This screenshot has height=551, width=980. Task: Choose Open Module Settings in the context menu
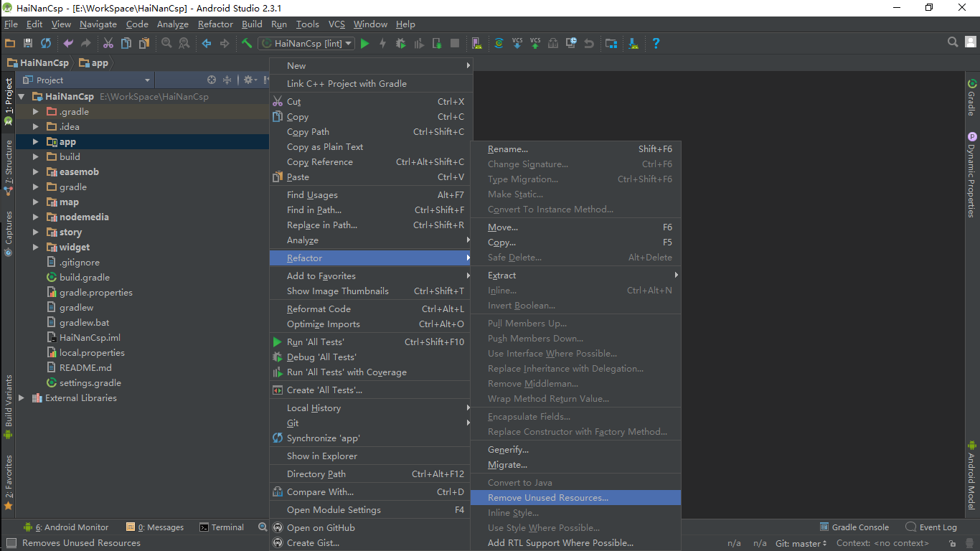pos(369,510)
